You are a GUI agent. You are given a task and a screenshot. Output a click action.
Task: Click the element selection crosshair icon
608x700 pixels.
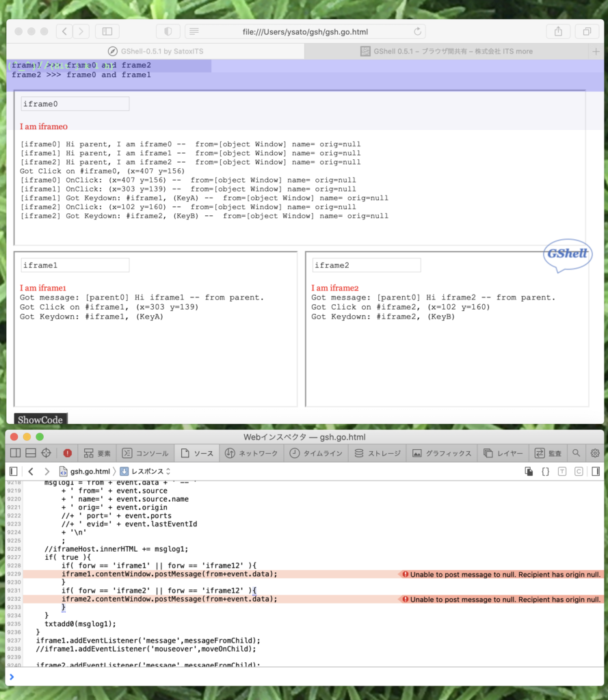click(47, 453)
